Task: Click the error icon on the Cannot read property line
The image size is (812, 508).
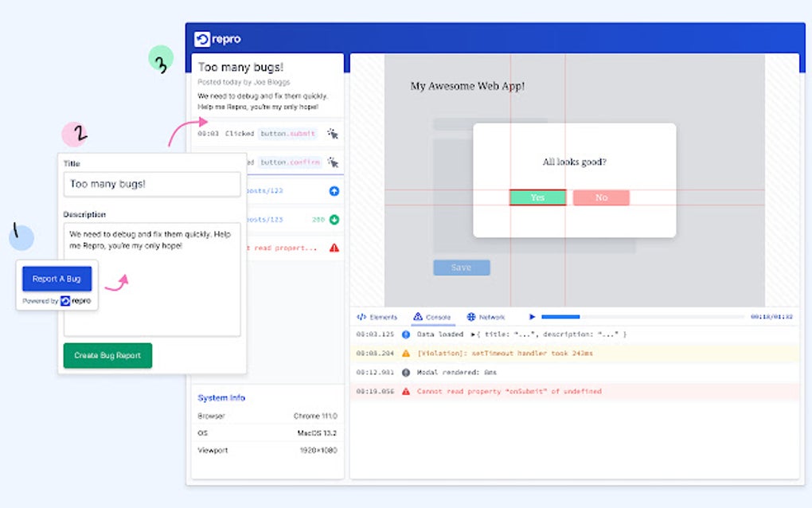Action: 405,390
